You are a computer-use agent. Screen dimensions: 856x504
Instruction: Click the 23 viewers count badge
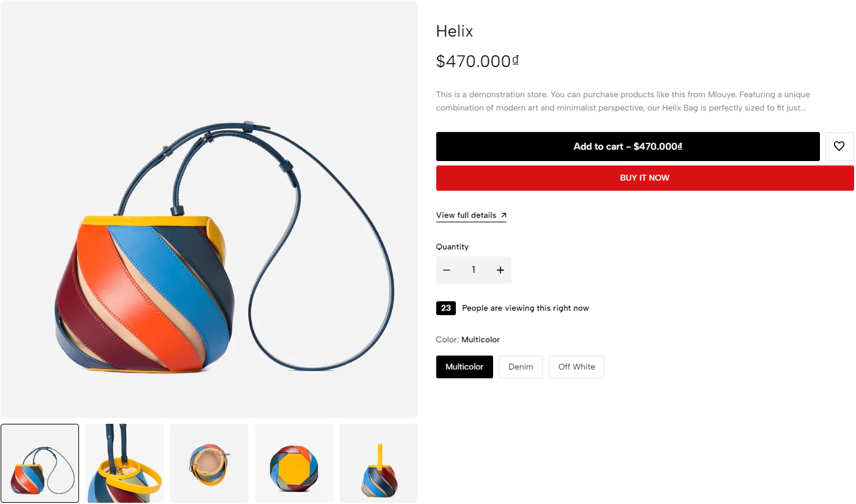coord(446,308)
